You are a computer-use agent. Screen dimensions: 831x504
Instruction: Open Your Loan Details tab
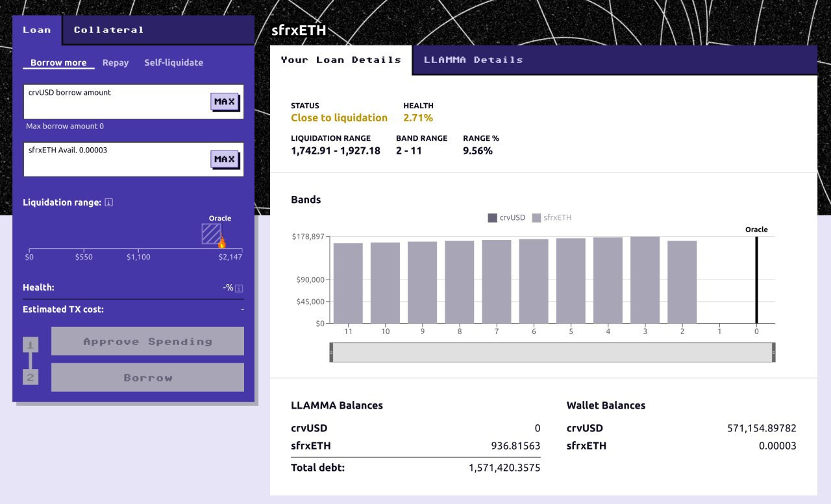(x=341, y=60)
